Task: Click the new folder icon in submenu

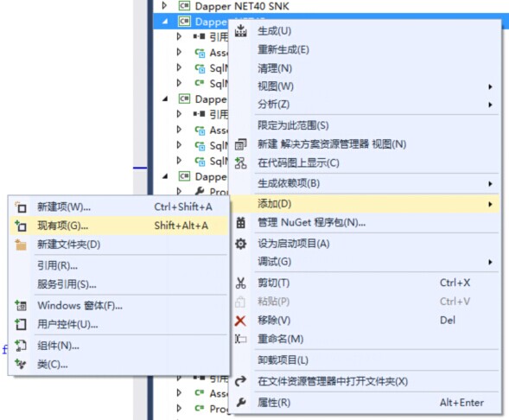Action: 21,245
